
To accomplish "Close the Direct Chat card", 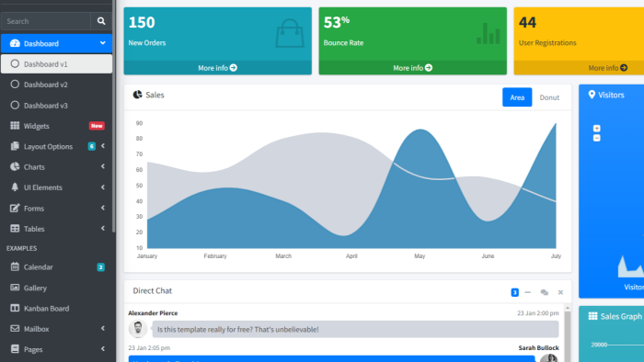I will pyautogui.click(x=560, y=292).
